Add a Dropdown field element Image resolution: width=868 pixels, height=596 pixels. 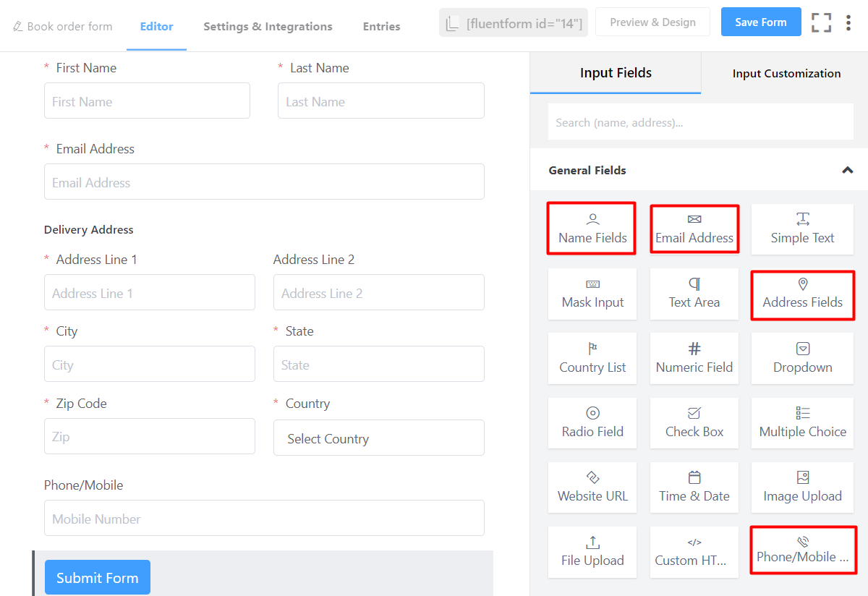point(802,358)
